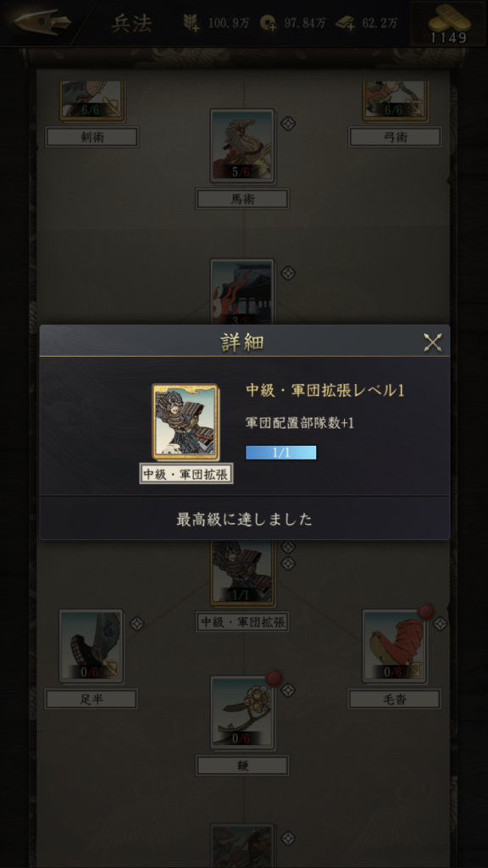Tap the diamond marker beside 毛沓 card
The image size is (488, 868).
click(x=440, y=624)
